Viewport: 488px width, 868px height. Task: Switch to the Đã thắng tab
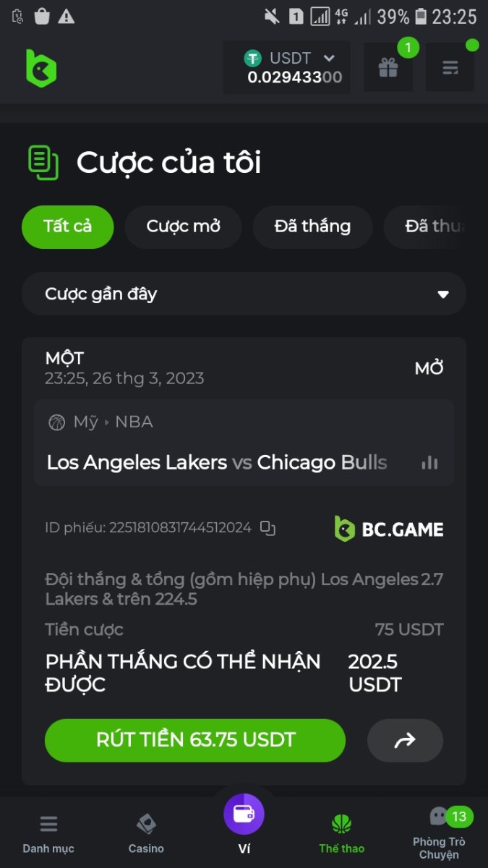pos(312,226)
